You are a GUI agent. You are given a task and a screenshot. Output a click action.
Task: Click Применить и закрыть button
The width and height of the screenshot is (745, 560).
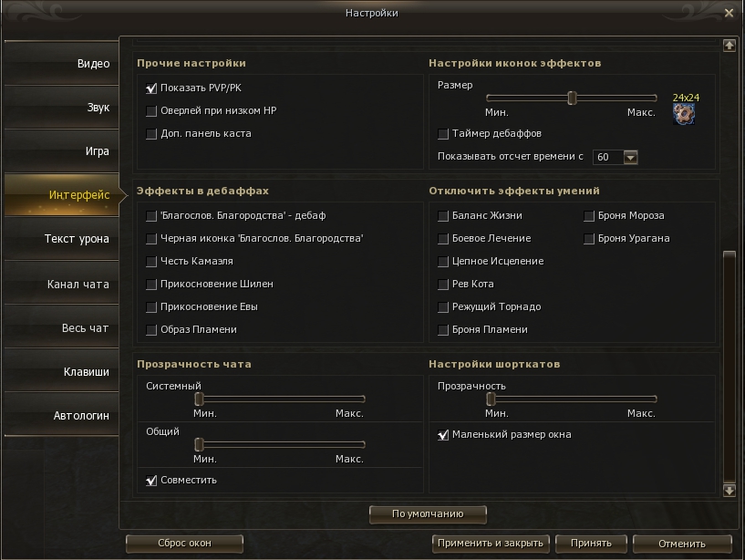[x=491, y=544]
